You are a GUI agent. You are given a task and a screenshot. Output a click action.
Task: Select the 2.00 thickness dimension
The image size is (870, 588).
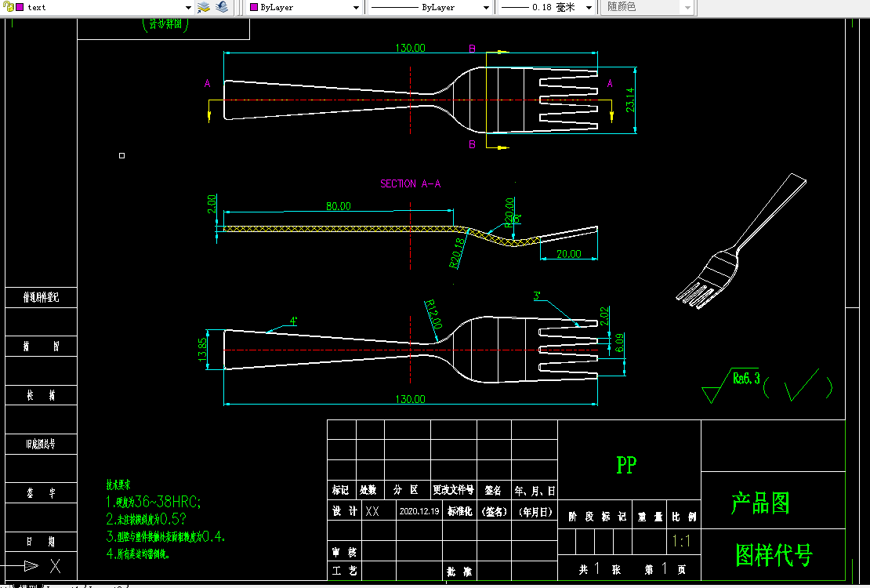pos(212,204)
